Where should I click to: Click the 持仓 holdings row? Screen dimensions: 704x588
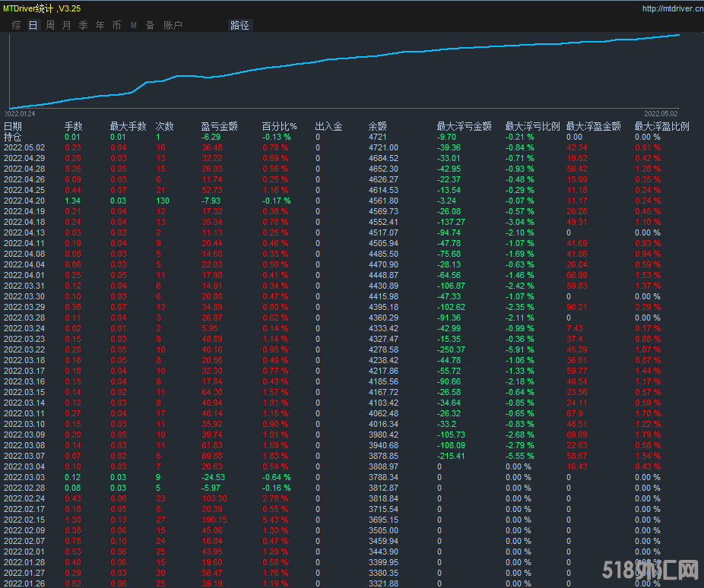point(13,137)
